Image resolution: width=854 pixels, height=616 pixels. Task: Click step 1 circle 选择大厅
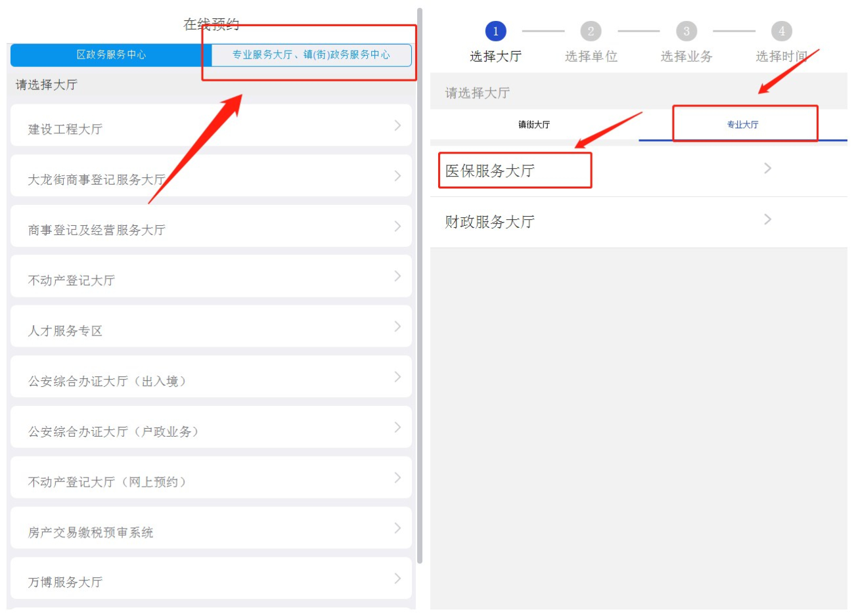[x=495, y=31]
